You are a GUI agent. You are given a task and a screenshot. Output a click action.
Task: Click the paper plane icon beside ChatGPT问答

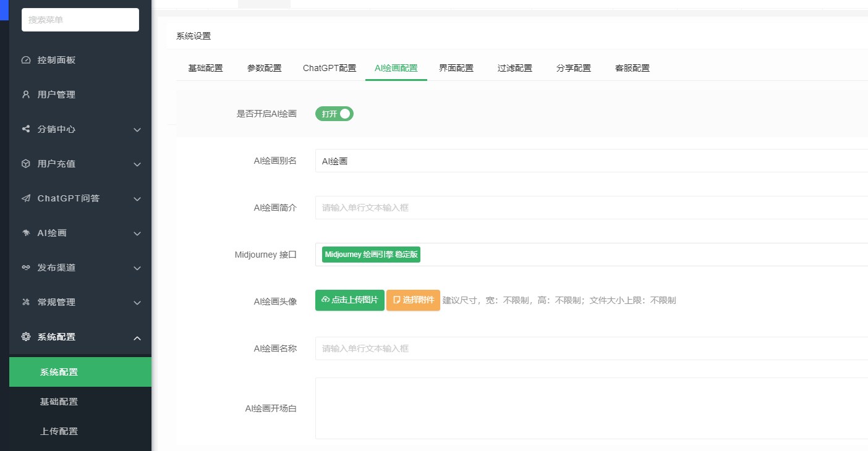click(26, 199)
